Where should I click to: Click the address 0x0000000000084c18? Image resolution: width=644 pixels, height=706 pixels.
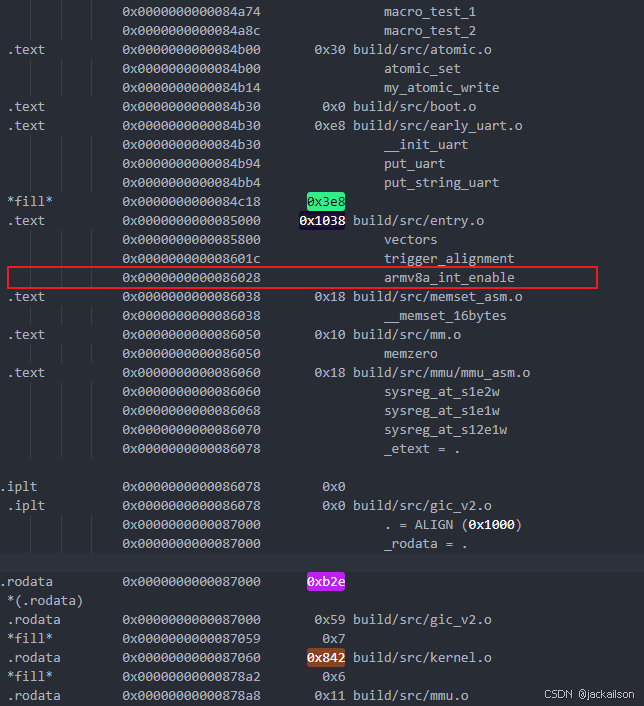click(x=191, y=202)
